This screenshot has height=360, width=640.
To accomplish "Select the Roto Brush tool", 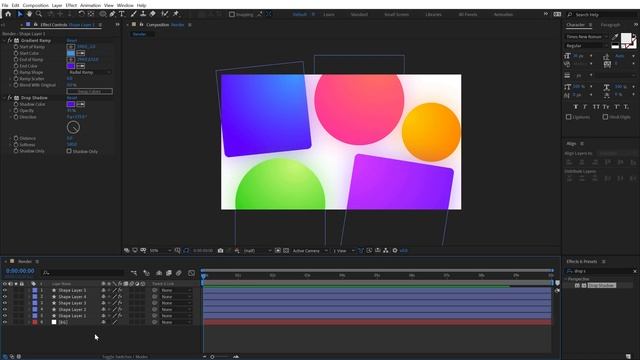I will coord(164,14).
